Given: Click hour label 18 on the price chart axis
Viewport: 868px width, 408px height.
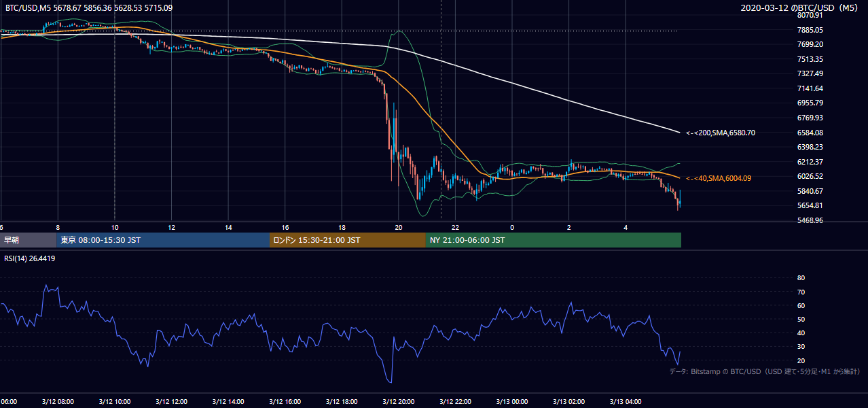Looking at the screenshot, I should 342,227.
